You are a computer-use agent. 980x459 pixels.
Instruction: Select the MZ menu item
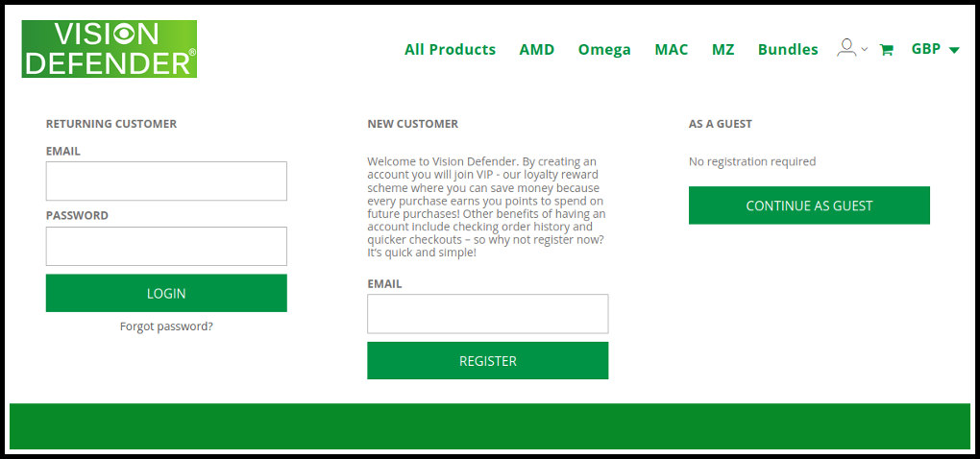[723, 50]
